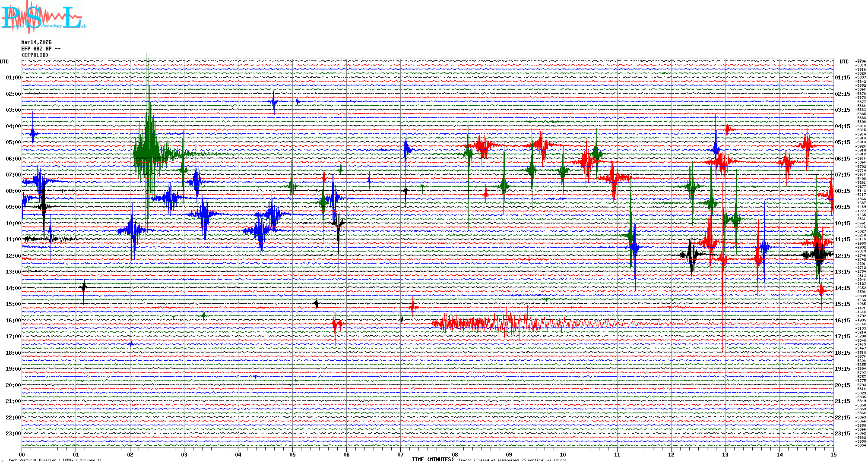Image resolution: width=868 pixels, height=466 pixels.
Task: Select the 12:00 hour label on left
Action: (x=13, y=256)
